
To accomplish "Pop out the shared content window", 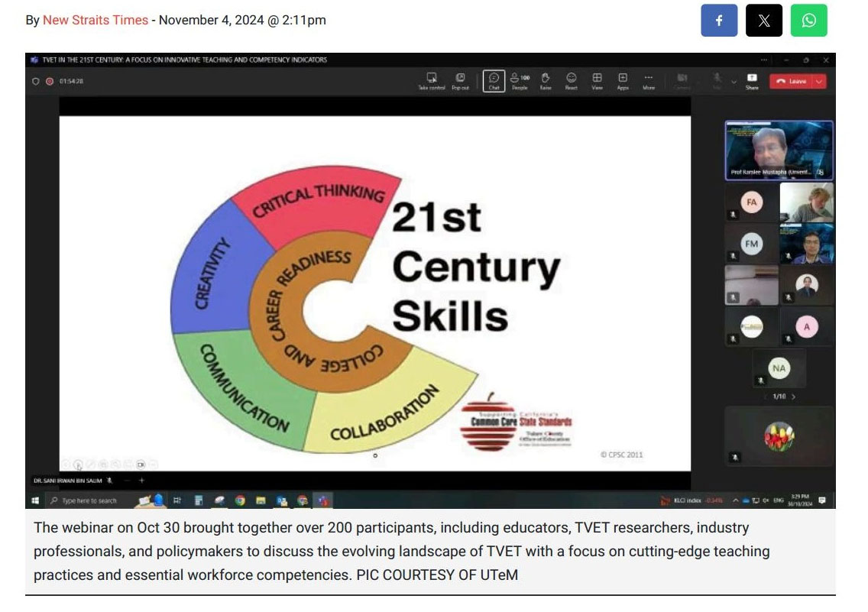I will (460, 80).
